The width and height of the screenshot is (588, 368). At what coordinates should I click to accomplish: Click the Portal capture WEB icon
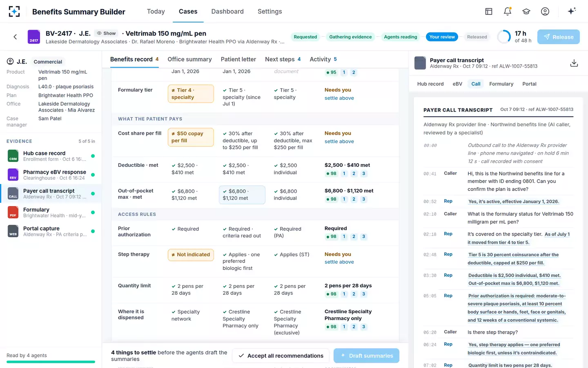[13, 231]
